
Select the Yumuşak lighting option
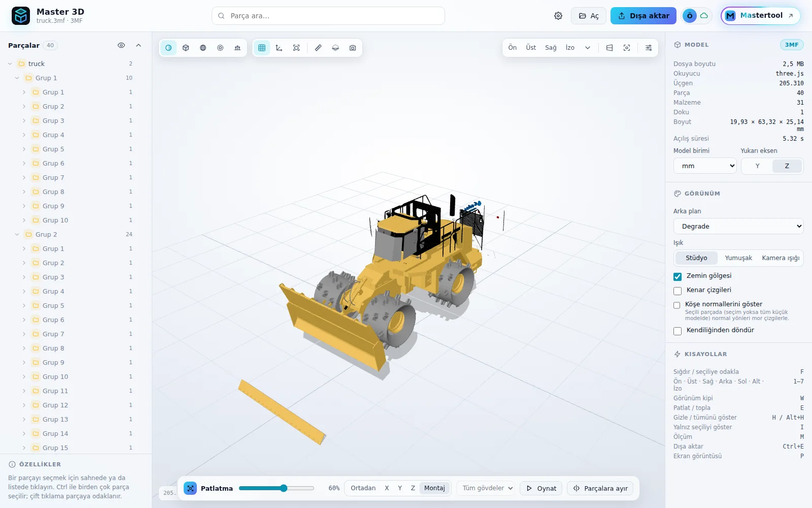click(738, 258)
